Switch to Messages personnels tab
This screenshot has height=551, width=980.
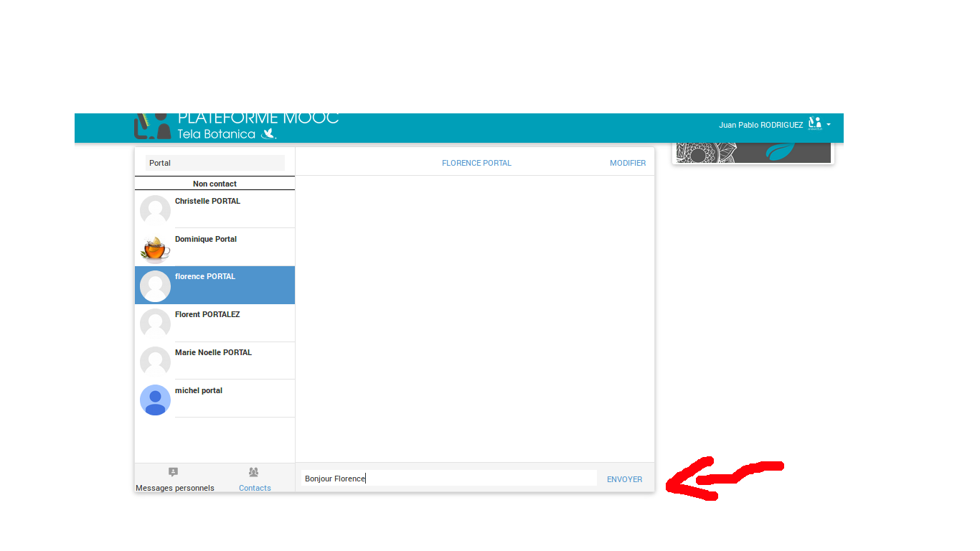pyautogui.click(x=174, y=488)
